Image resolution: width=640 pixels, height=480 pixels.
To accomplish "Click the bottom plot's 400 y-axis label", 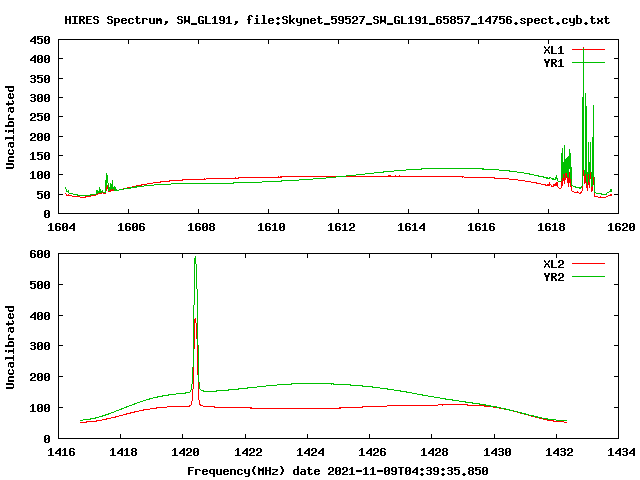I will pos(40,316).
